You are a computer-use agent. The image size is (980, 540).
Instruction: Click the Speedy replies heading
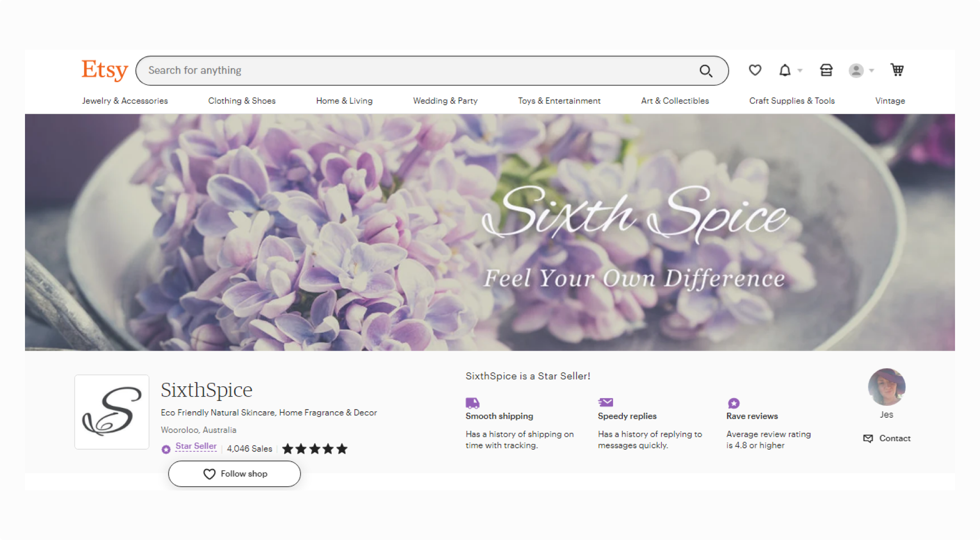point(627,416)
